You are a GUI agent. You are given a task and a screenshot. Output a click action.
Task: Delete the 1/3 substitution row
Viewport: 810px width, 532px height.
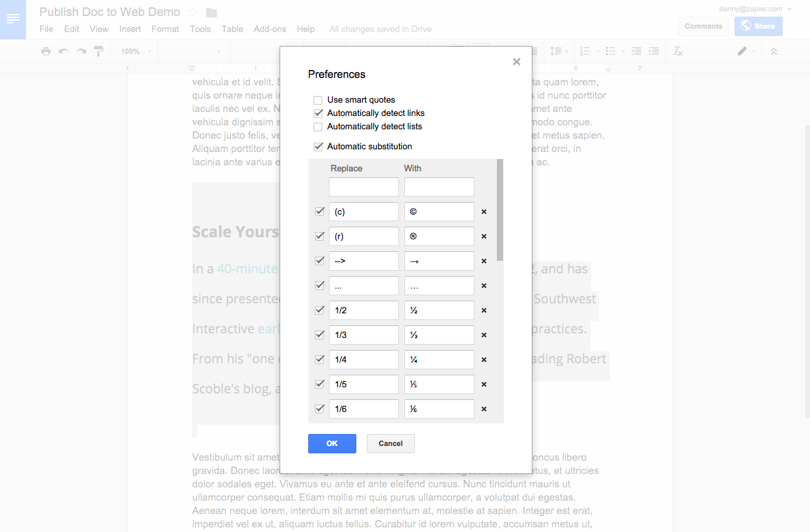[x=484, y=335]
